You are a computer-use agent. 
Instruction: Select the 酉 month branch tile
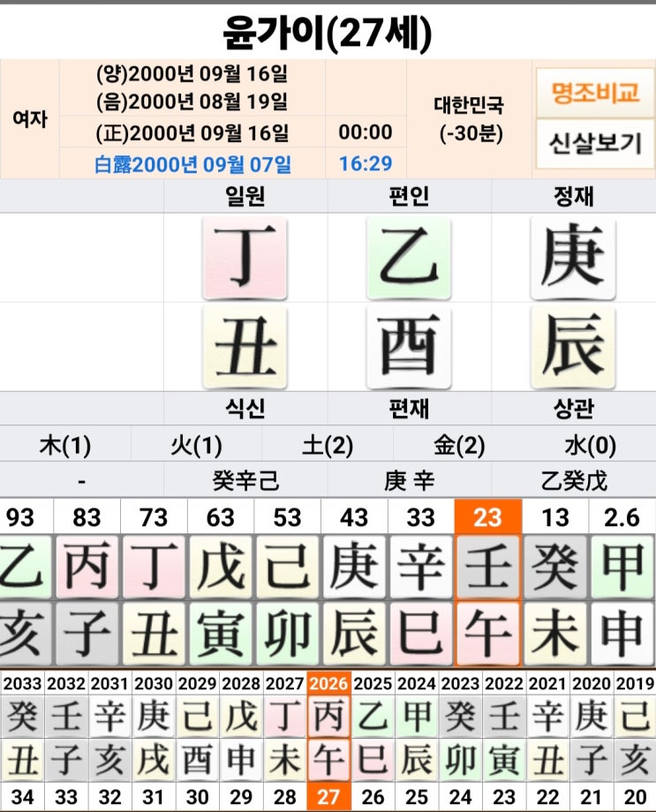click(409, 347)
